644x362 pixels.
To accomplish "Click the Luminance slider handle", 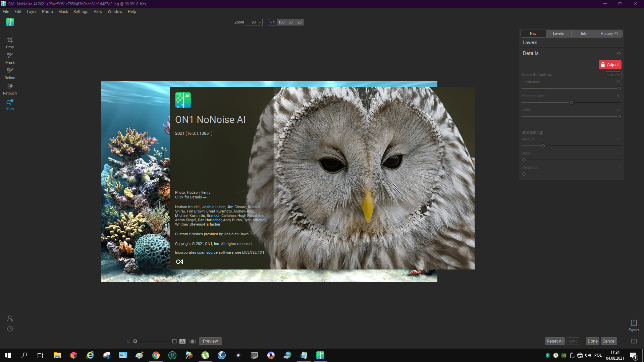I will pyautogui.click(x=619, y=88).
